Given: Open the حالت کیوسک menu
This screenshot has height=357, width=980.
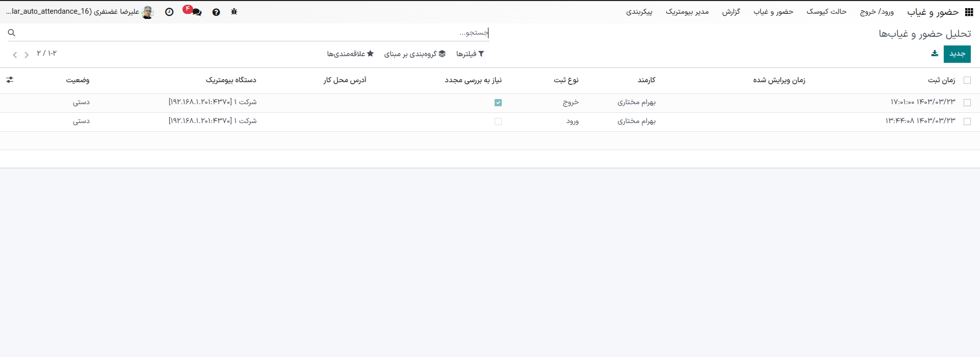Looking at the screenshot, I should [x=826, y=12].
